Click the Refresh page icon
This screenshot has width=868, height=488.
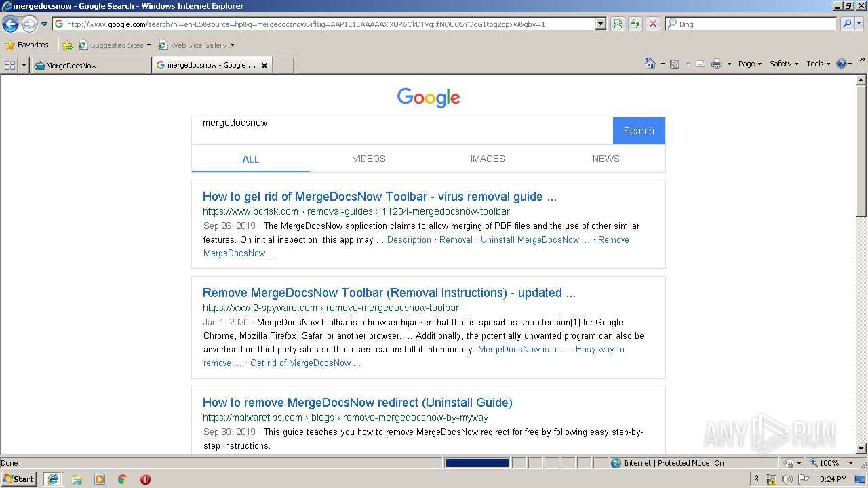(x=635, y=24)
